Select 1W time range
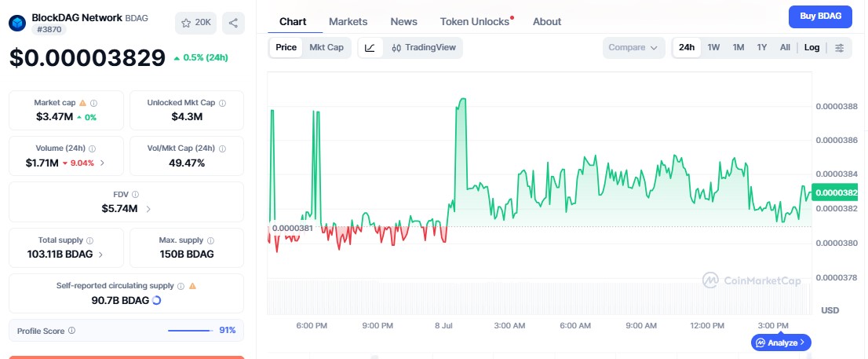 click(x=713, y=48)
